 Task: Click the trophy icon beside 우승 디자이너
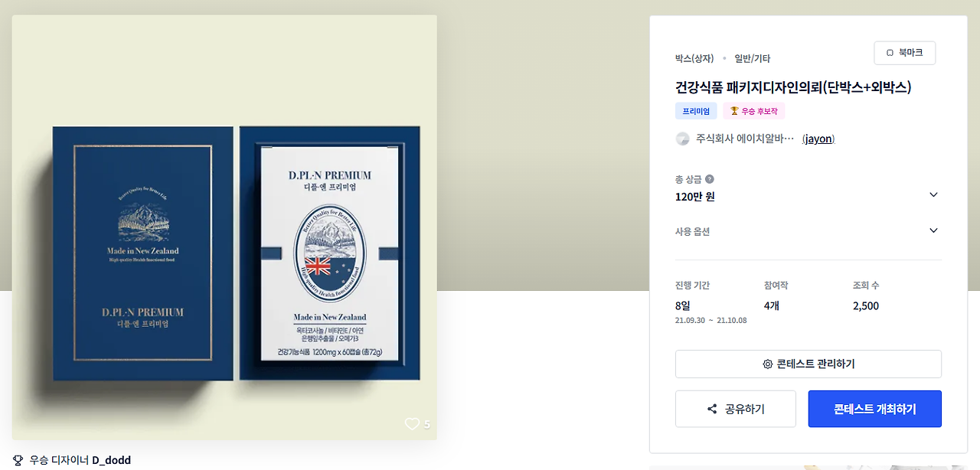(x=18, y=460)
